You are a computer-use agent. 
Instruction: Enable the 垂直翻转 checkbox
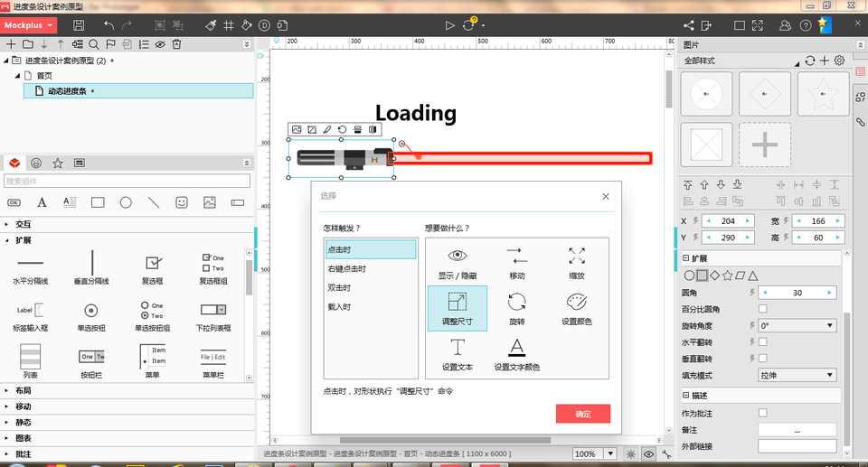[x=763, y=359]
